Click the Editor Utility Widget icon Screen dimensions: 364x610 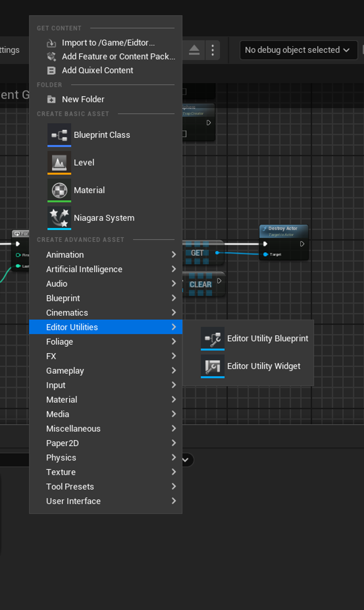pos(212,366)
